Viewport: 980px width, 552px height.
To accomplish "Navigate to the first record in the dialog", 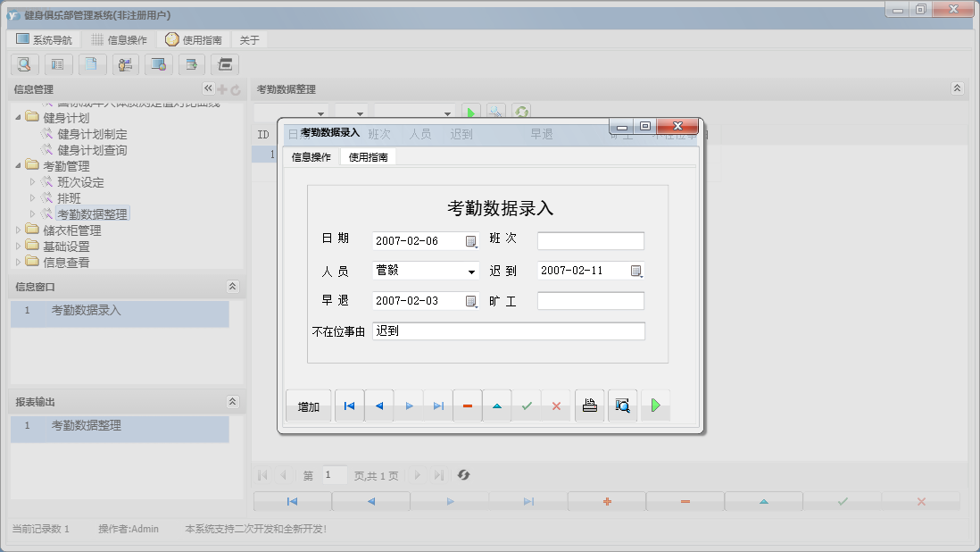I will coord(349,405).
